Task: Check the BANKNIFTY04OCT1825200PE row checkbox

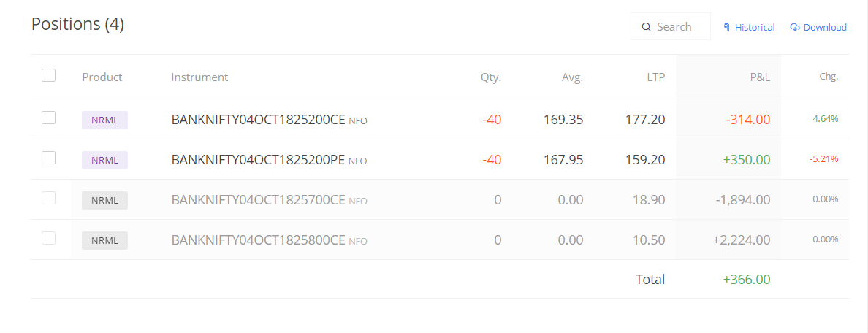Action: (49, 158)
